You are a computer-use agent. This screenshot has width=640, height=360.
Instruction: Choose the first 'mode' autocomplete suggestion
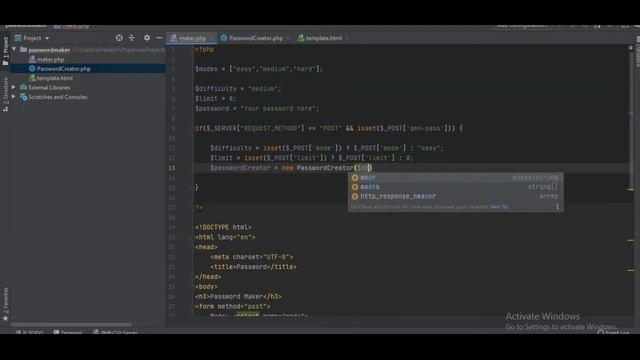456,178
